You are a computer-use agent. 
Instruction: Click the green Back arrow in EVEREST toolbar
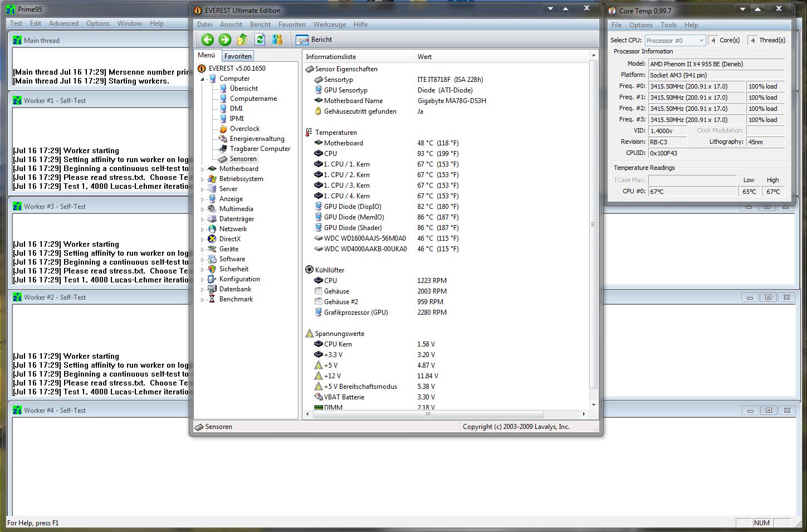pyautogui.click(x=208, y=40)
